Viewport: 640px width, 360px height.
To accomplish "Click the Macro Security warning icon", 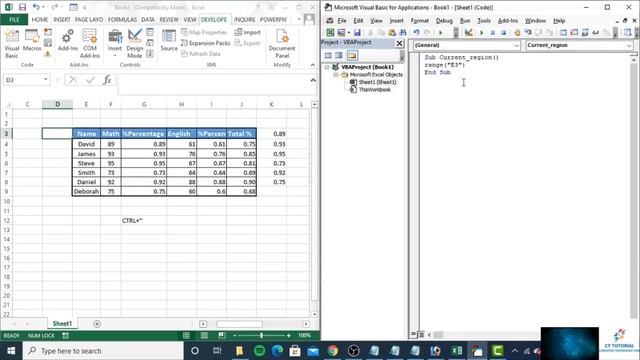I will pos(48,53).
